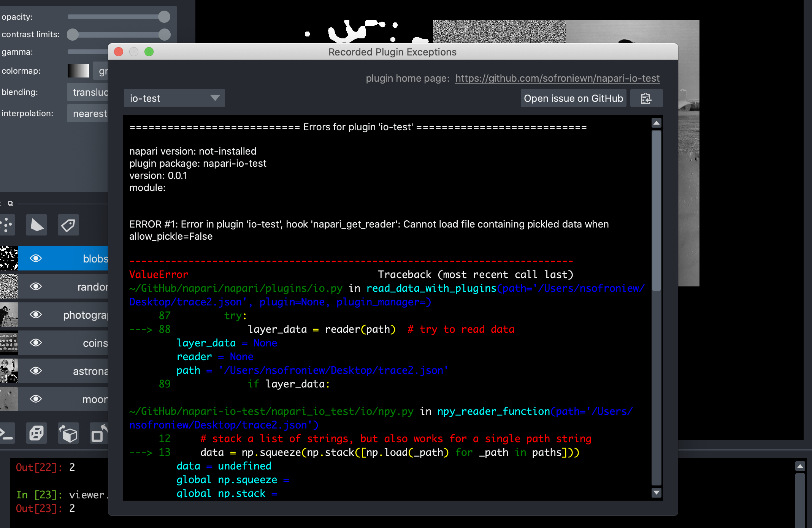Click the new labels layer icon
812x528 pixels.
(68, 225)
